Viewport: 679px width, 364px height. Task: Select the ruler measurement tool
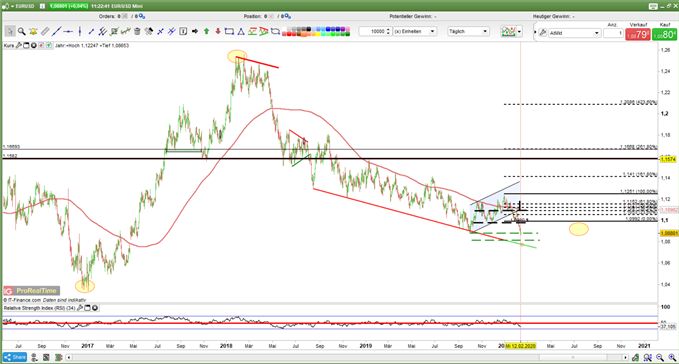45,32
